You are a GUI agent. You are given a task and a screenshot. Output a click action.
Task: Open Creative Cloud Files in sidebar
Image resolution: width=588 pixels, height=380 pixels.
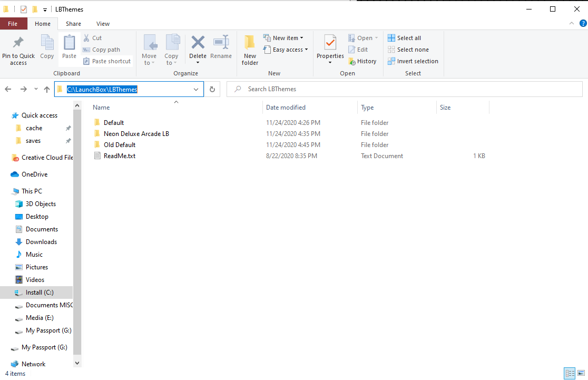[42, 158]
